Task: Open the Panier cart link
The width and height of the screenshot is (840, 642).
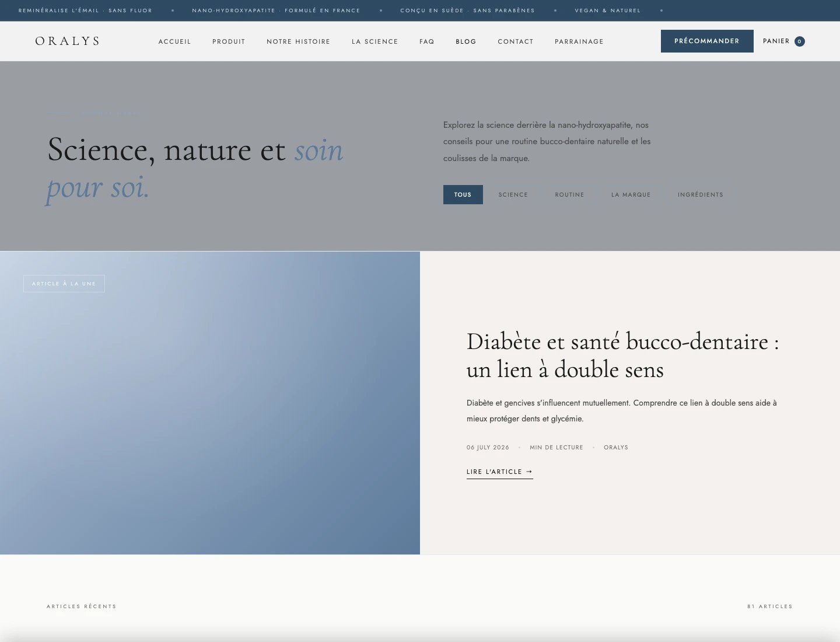Action: point(783,41)
